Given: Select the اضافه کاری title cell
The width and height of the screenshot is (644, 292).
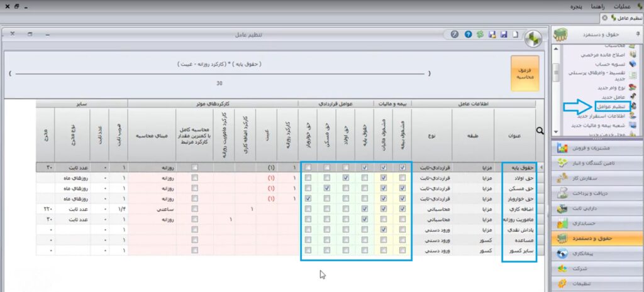Looking at the screenshot, I should pyautogui.click(x=515, y=208).
